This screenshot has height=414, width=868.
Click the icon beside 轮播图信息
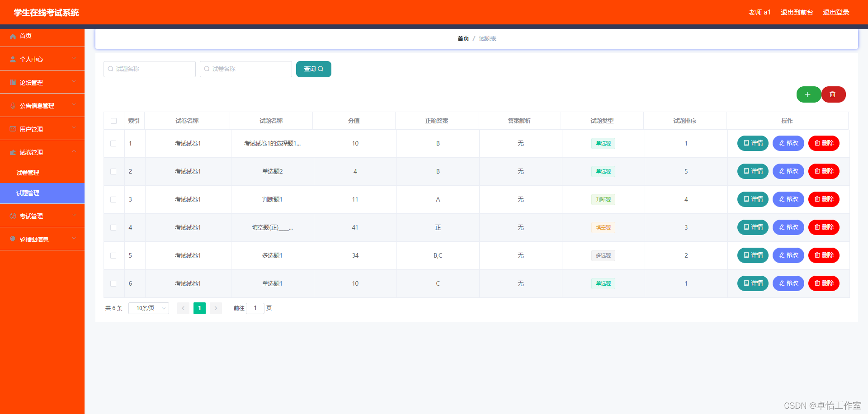coord(13,240)
